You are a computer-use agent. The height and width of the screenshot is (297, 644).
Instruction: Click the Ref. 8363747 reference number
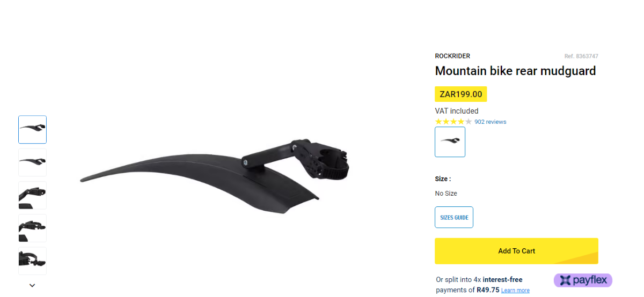[x=581, y=56]
